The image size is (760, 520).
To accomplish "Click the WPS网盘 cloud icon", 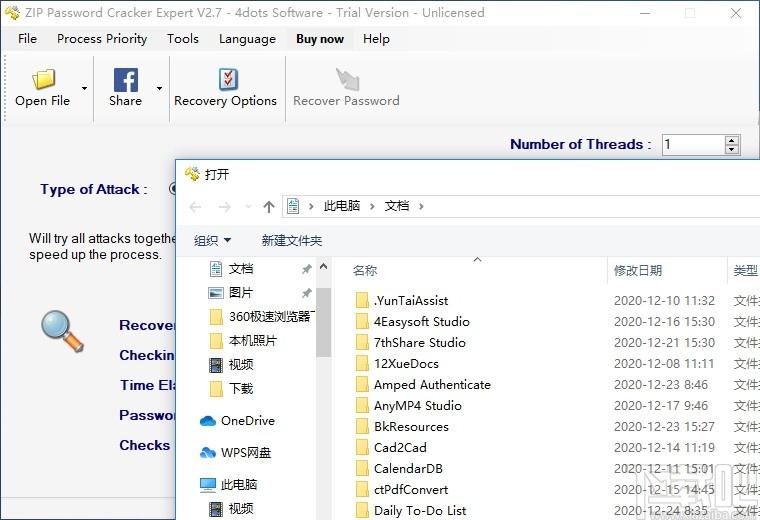I will coord(207,453).
